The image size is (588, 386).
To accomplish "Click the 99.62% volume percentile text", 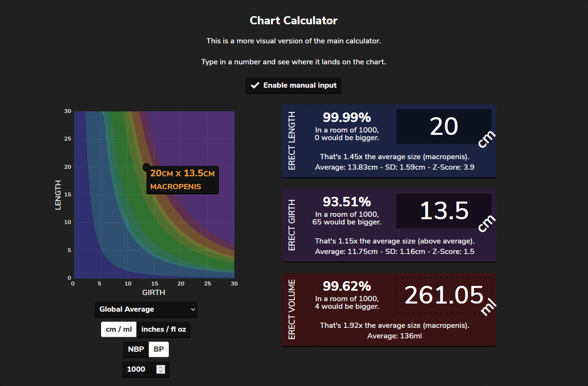I will point(347,286).
